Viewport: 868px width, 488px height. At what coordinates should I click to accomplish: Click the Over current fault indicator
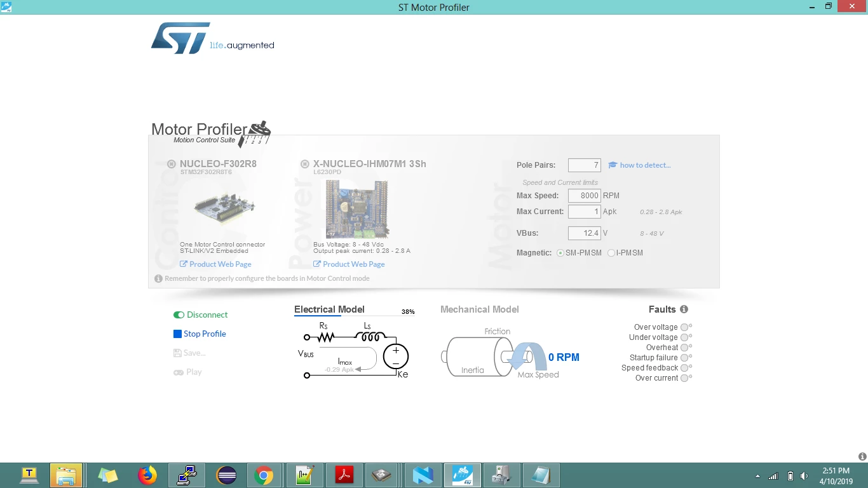[684, 378]
